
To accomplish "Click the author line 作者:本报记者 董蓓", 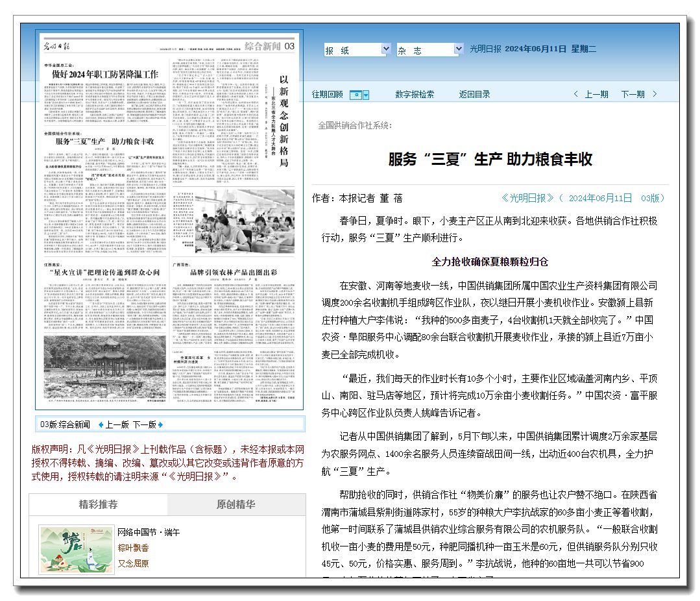I will tap(357, 198).
